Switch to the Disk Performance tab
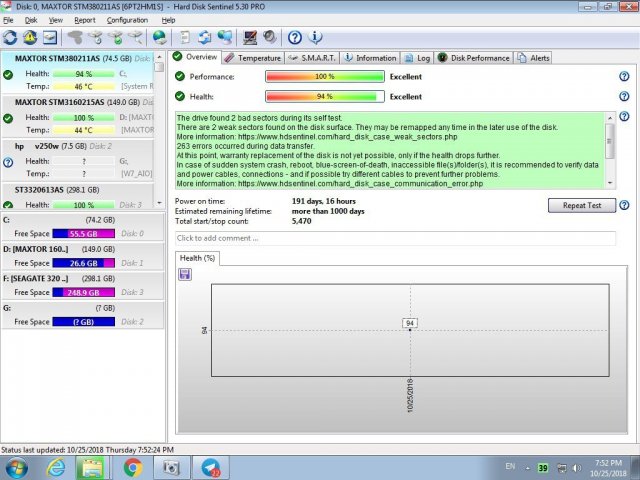The image size is (640, 480). click(x=477, y=58)
